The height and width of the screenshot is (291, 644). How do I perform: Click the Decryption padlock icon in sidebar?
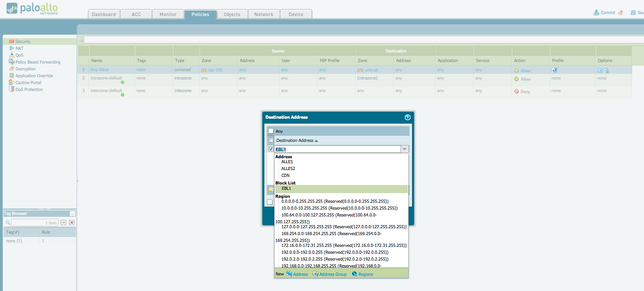coord(11,69)
